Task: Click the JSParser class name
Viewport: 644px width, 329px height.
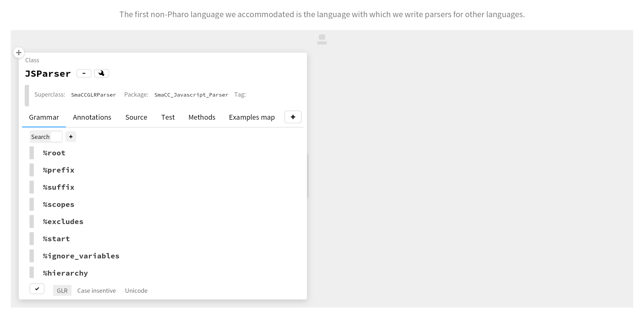Action: pos(48,74)
